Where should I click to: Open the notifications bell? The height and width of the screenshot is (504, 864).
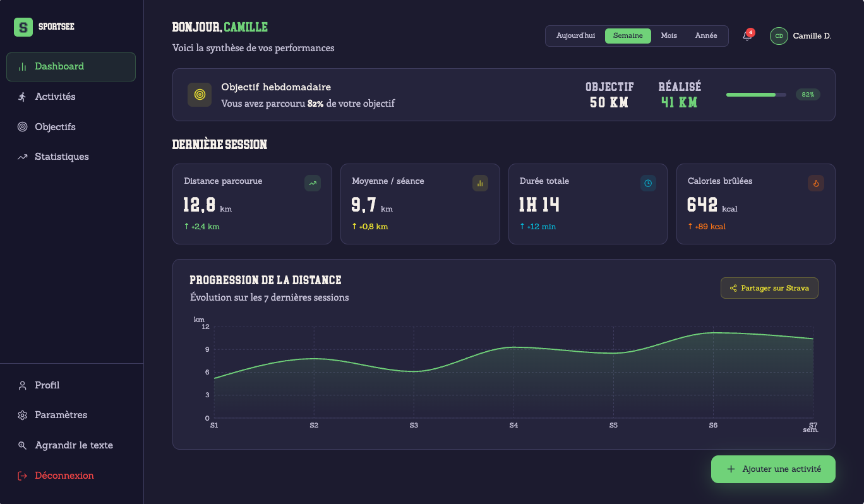[747, 36]
